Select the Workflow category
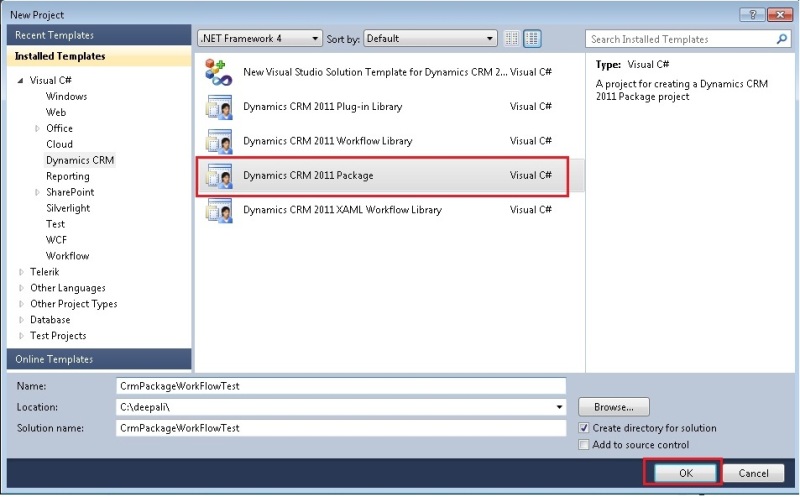Screen dimensions: 800x497 point(67,256)
